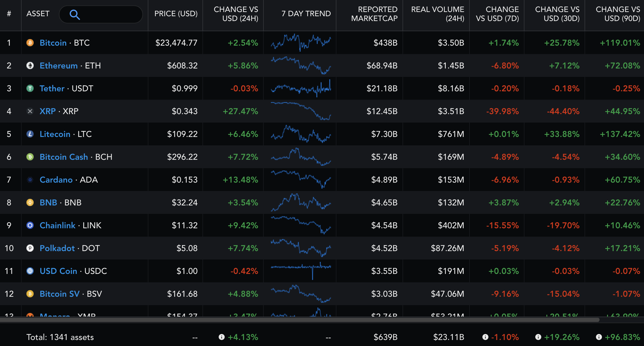
Task: Click info icon beside total +96.83%
Action: click(x=599, y=337)
